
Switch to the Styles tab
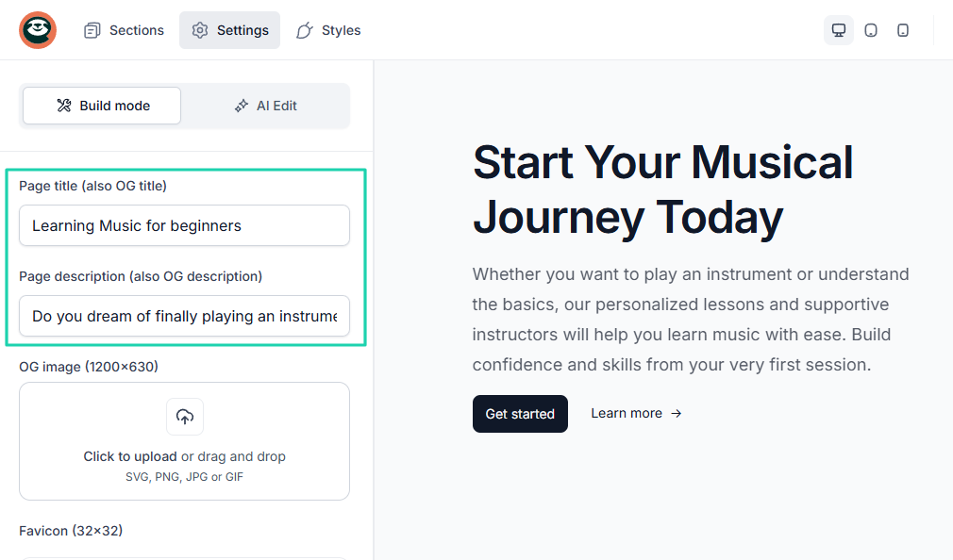[328, 30]
